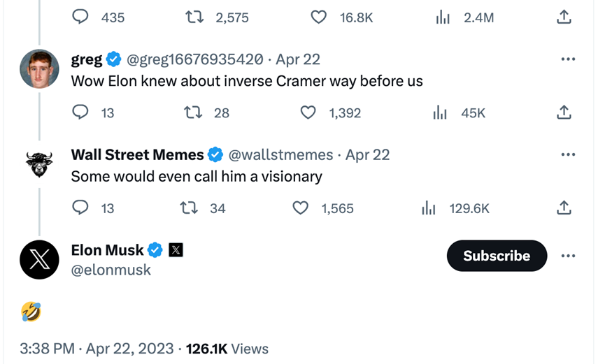
Task: Open the 3:38 PM Apr 22, 2023 timestamp
Action: (x=99, y=349)
